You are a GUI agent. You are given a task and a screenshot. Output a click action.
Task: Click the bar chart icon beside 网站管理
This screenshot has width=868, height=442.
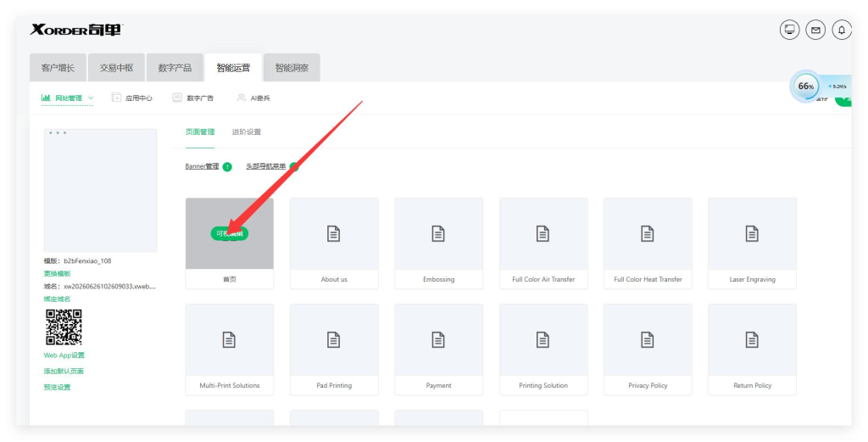[46, 98]
